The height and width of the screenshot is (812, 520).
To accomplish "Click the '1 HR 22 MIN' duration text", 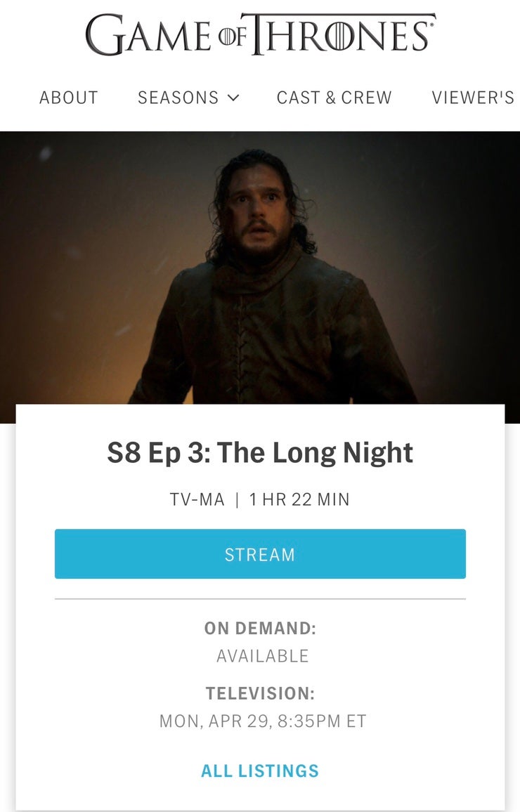I will [x=299, y=499].
